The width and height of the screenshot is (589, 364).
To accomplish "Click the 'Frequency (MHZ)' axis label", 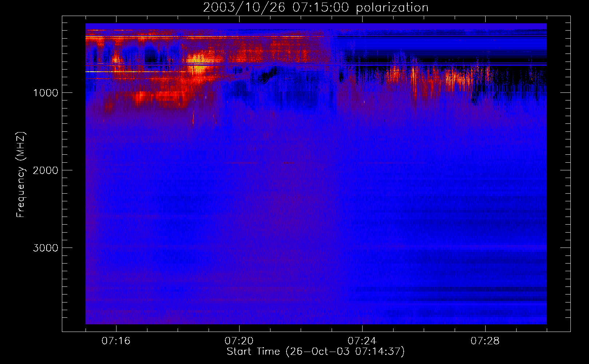I will 21,175.
